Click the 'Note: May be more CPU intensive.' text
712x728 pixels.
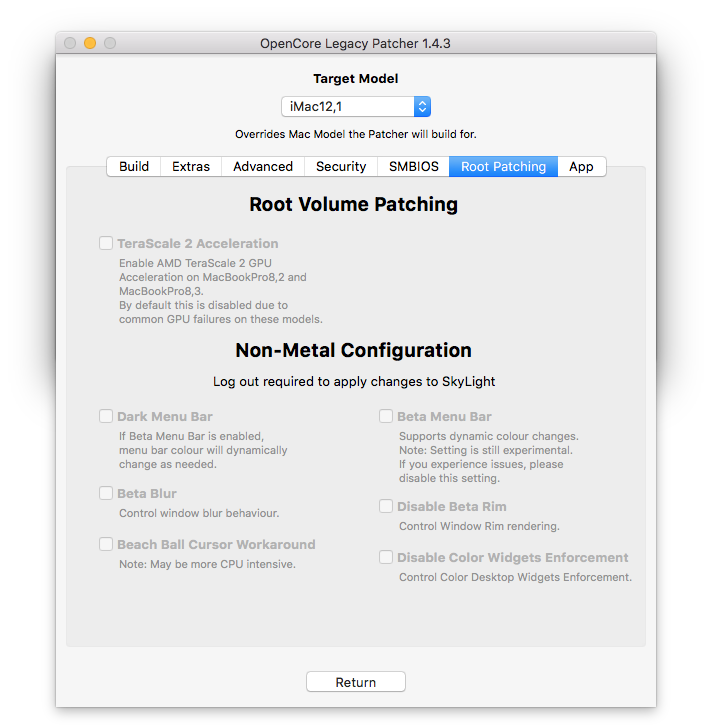[207, 564]
